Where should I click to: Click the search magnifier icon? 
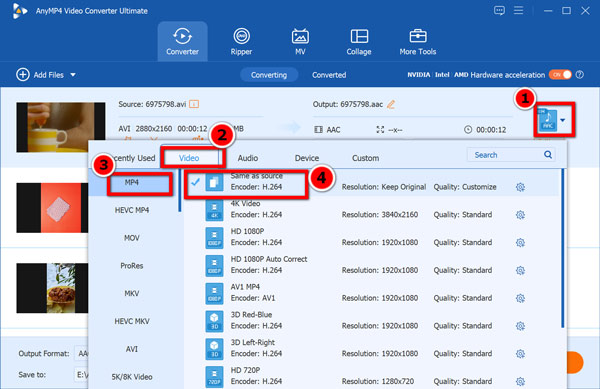(x=548, y=155)
